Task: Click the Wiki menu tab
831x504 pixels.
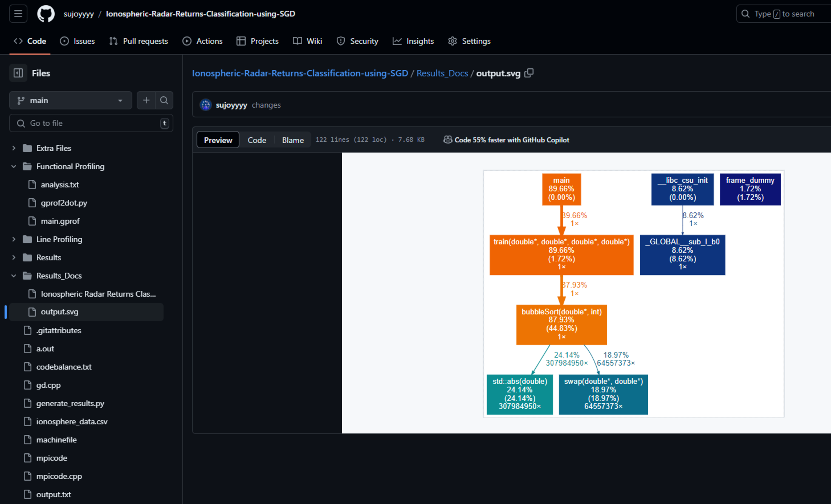Action: [x=314, y=41]
